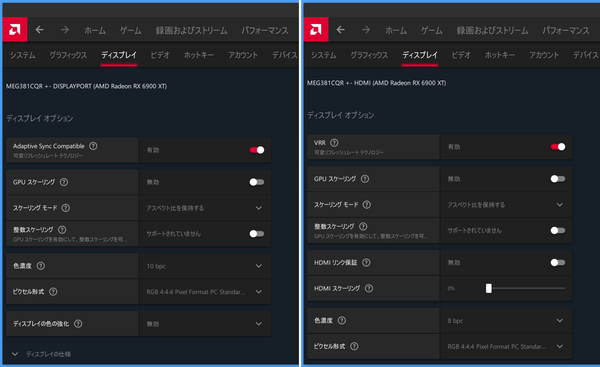Switch to グラフィックス tab in the left window
600x367 pixels.
[x=68, y=55]
